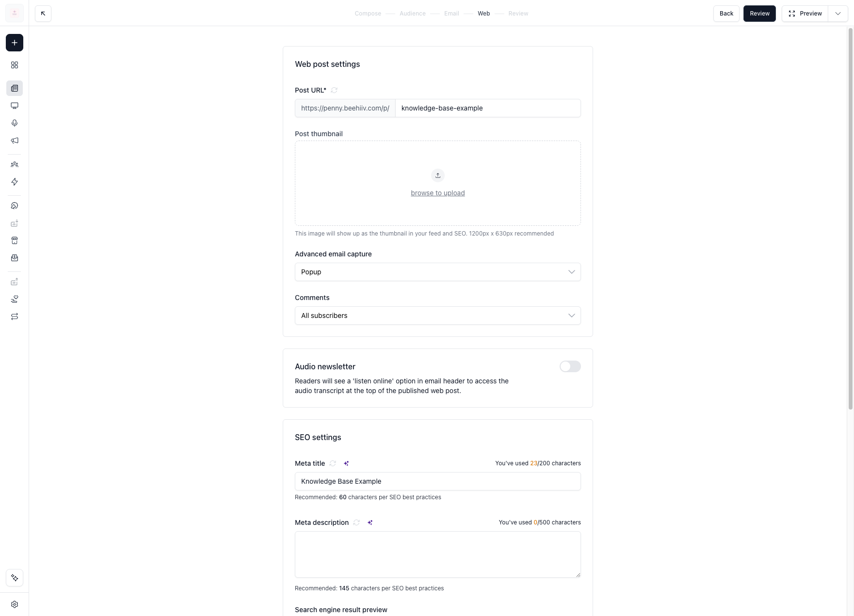Click the SEO settings heading

pos(318,437)
